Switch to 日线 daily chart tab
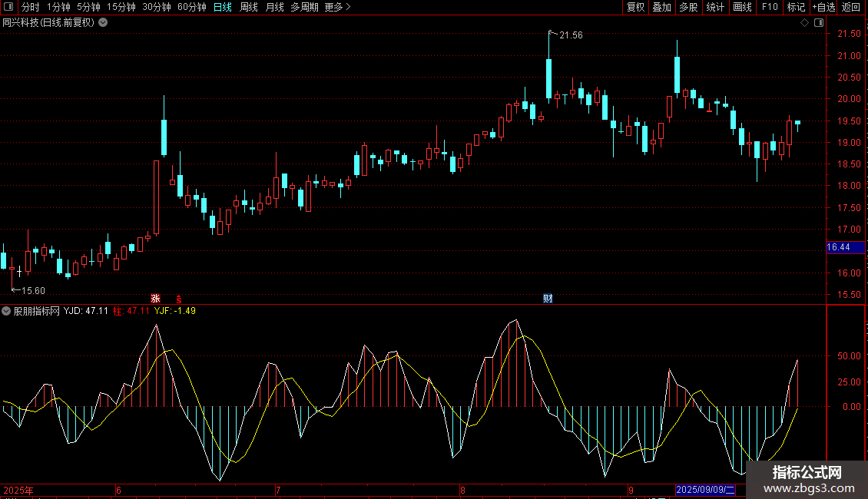The height and width of the screenshot is (499, 868). click(222, 7)
